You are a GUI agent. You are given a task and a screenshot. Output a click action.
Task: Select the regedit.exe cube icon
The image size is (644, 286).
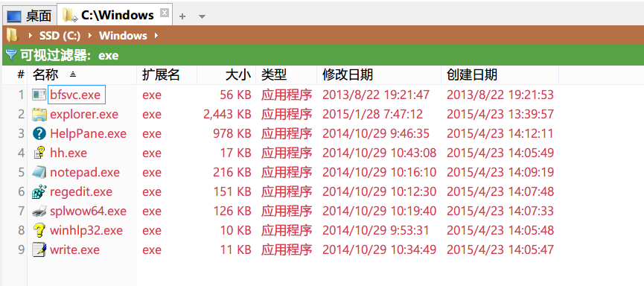39,191
